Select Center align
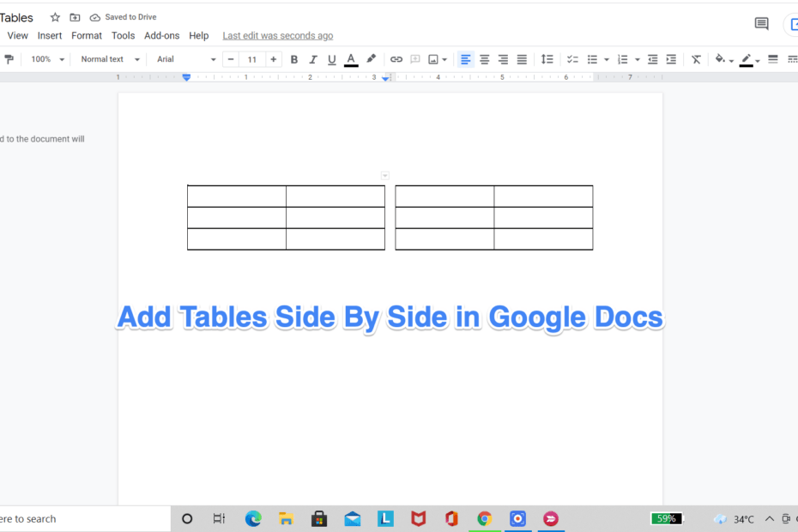Screen dimensions: 798x532 pyautogui.click(x=484, y=59)
